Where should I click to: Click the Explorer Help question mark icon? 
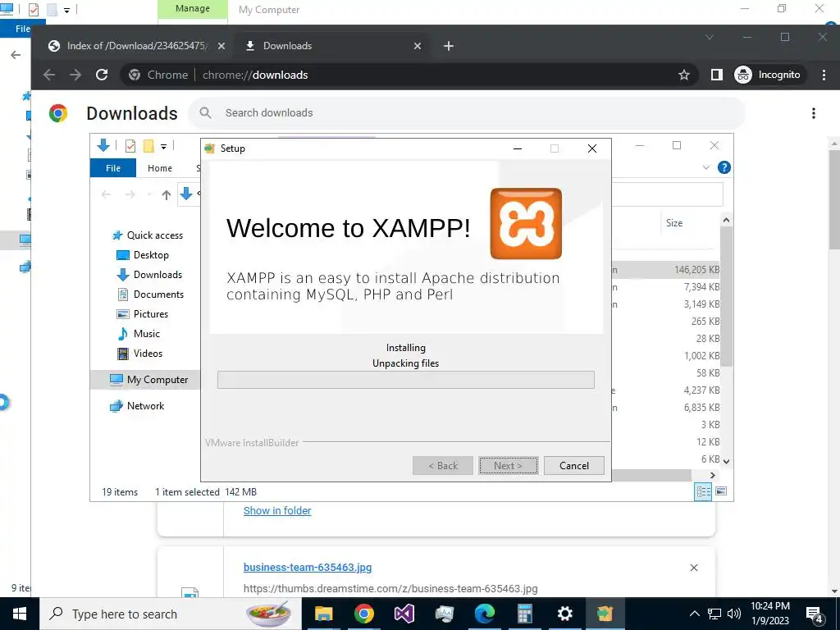pos(724,167)
